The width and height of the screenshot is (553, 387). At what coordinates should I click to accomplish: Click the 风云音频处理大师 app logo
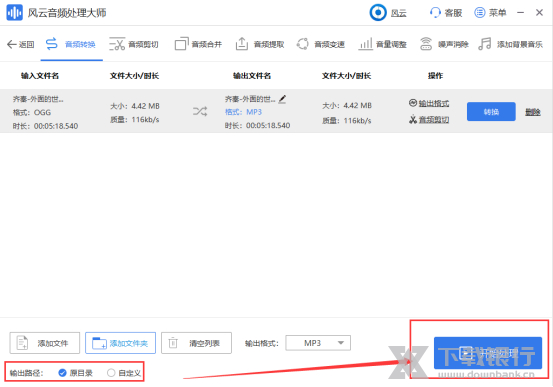pos(14,13)
